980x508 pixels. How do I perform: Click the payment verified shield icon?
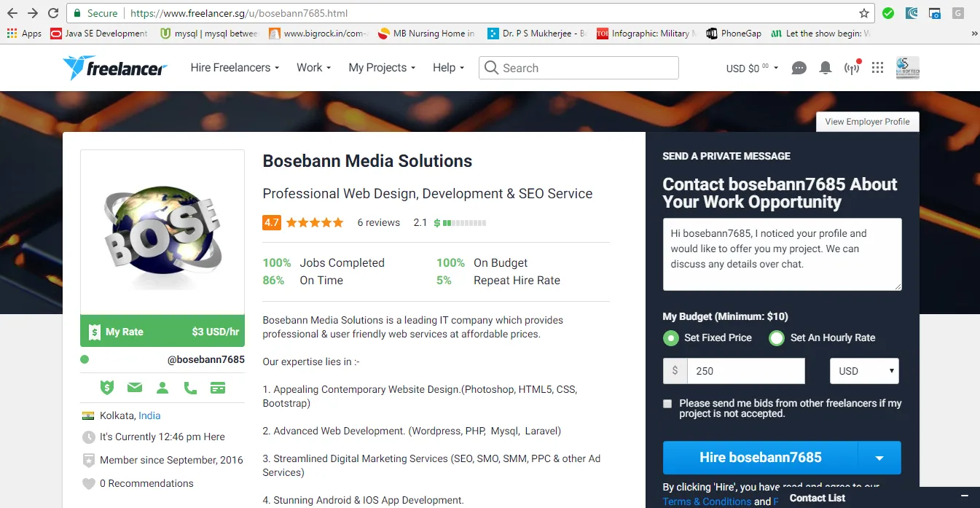(107, 388)
